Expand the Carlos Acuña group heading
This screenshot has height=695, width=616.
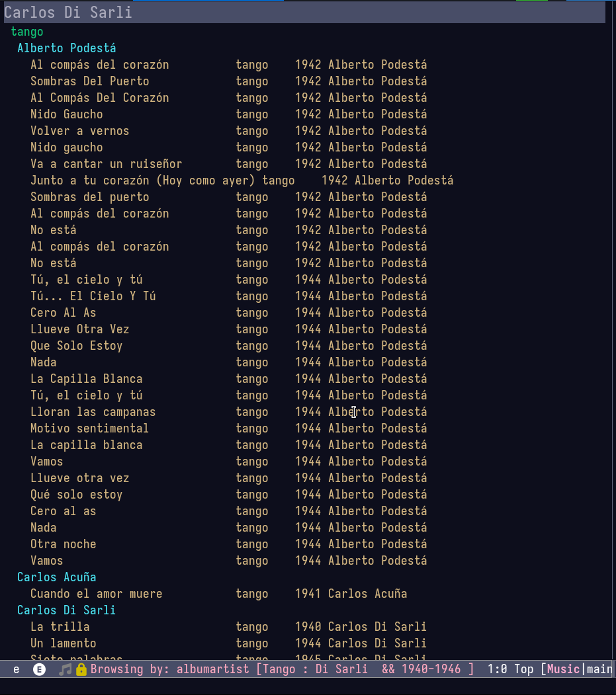click(x=56, y=577)
